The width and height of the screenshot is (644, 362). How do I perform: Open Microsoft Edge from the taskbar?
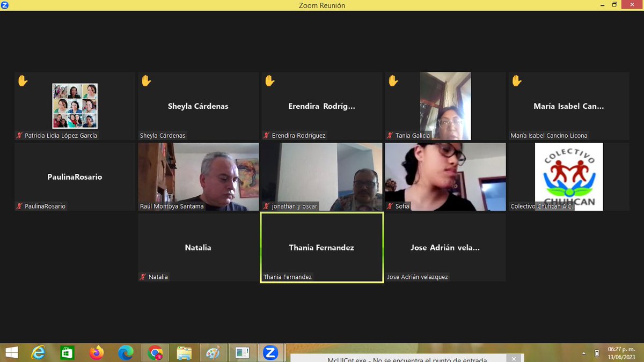click(x=126, y=352)
